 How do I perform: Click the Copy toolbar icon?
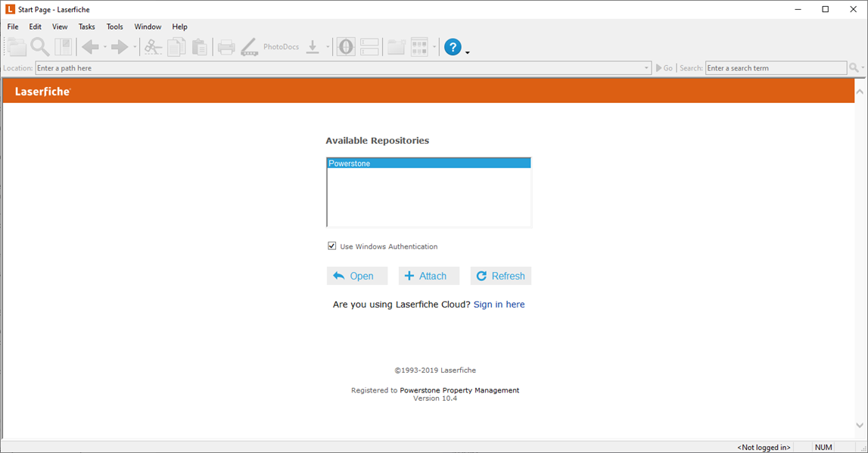pos(176,47)
